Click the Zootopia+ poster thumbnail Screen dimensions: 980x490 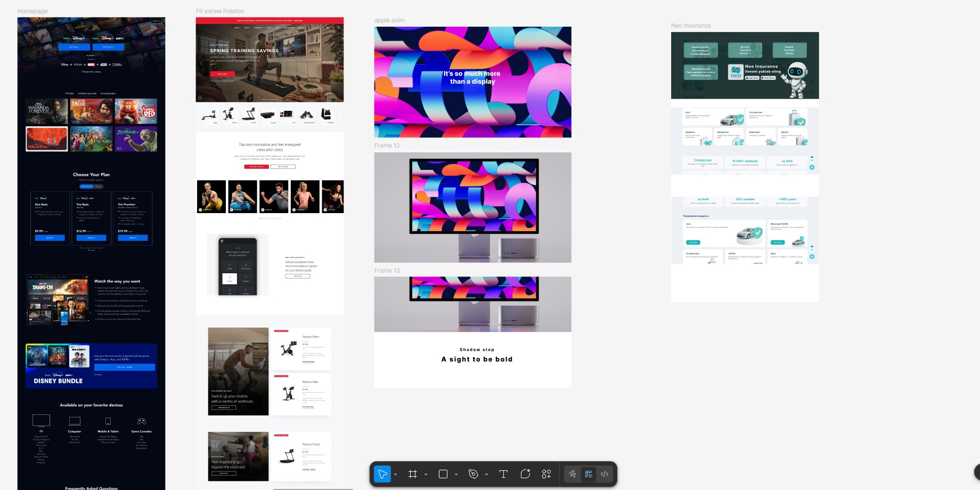click(x=136, y=139)
